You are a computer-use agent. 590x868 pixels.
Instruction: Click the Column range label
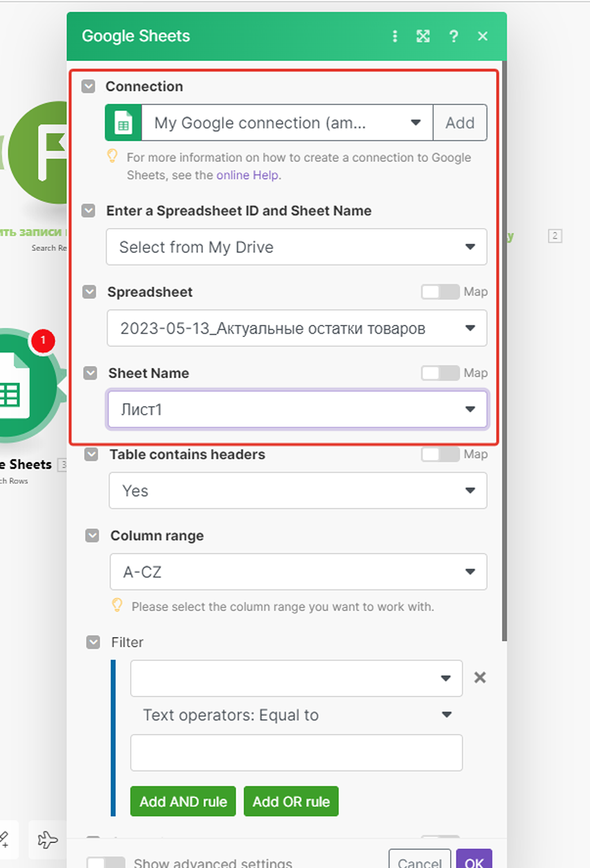pyautogui.click(x=157, y=536)
